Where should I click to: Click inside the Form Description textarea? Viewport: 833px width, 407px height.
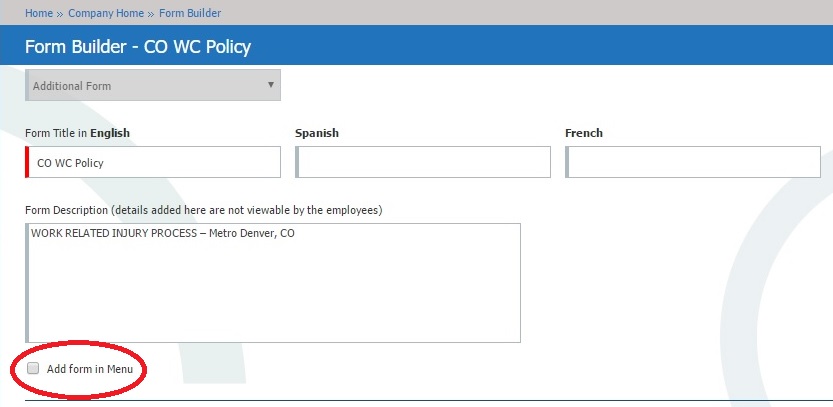tap(273, 283)
